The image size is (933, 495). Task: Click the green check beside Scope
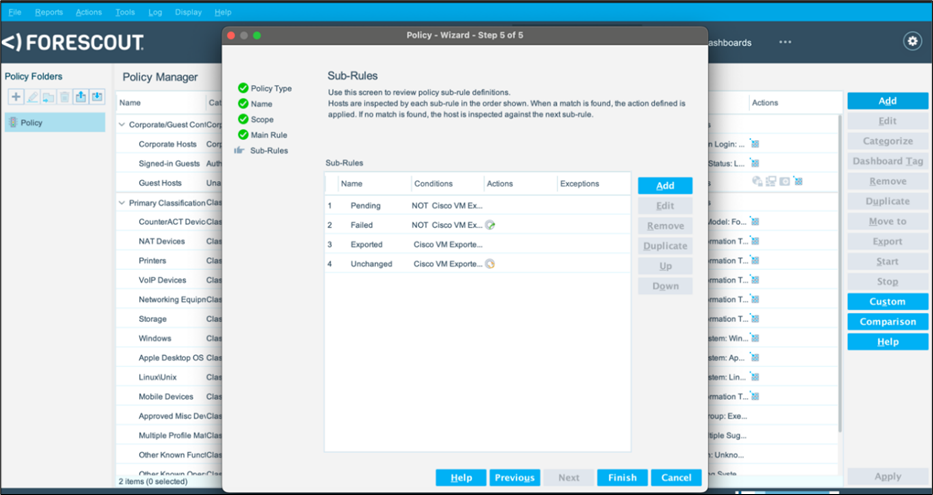tap(243, 119)
